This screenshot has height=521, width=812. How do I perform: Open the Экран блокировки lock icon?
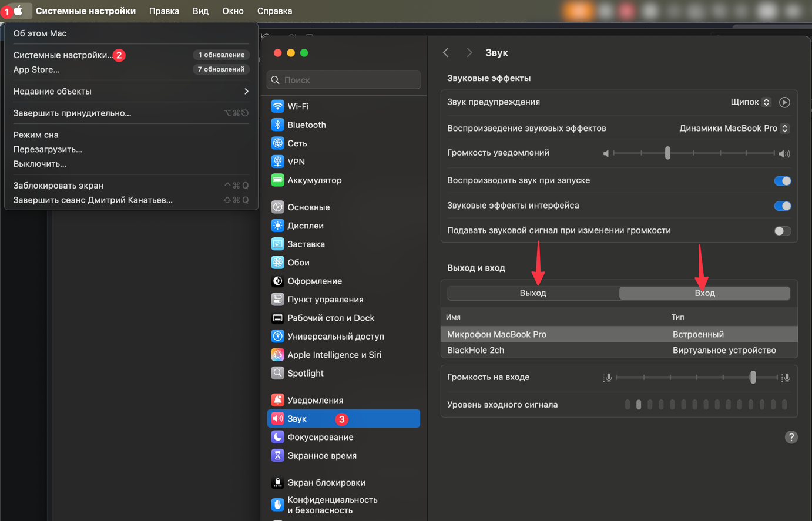[277, 483]
